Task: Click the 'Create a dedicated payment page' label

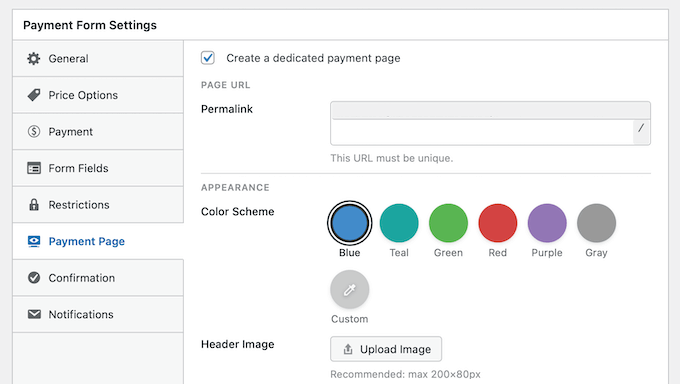Action: 313,58
